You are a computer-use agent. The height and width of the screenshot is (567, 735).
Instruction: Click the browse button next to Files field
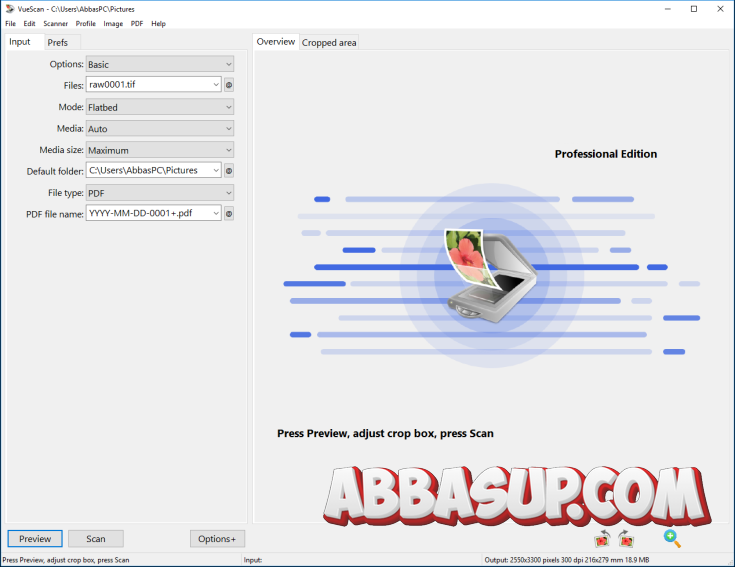[229, 85]
